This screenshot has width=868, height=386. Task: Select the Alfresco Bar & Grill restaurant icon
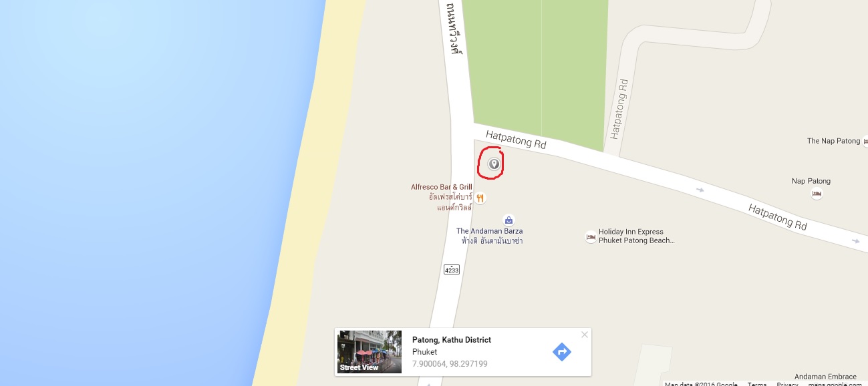click(480, 198)
